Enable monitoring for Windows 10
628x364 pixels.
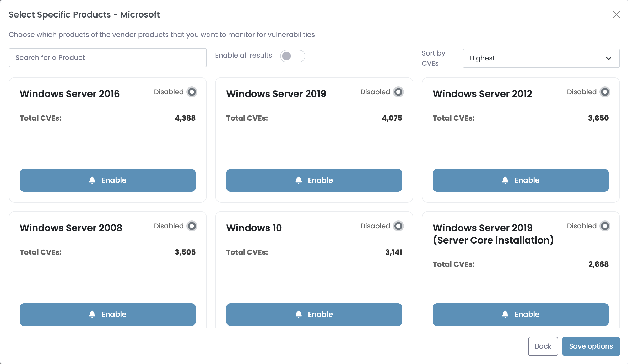point(314,315)
